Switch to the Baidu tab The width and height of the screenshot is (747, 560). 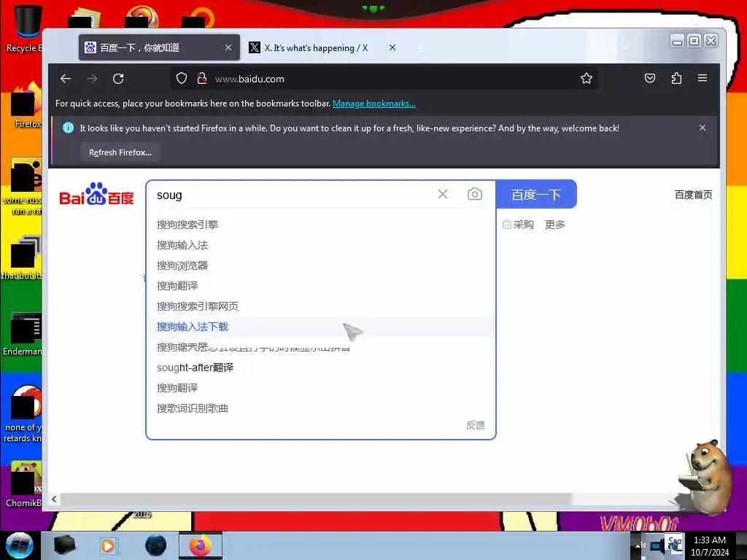pyautogui.click(x=159, y=47)
